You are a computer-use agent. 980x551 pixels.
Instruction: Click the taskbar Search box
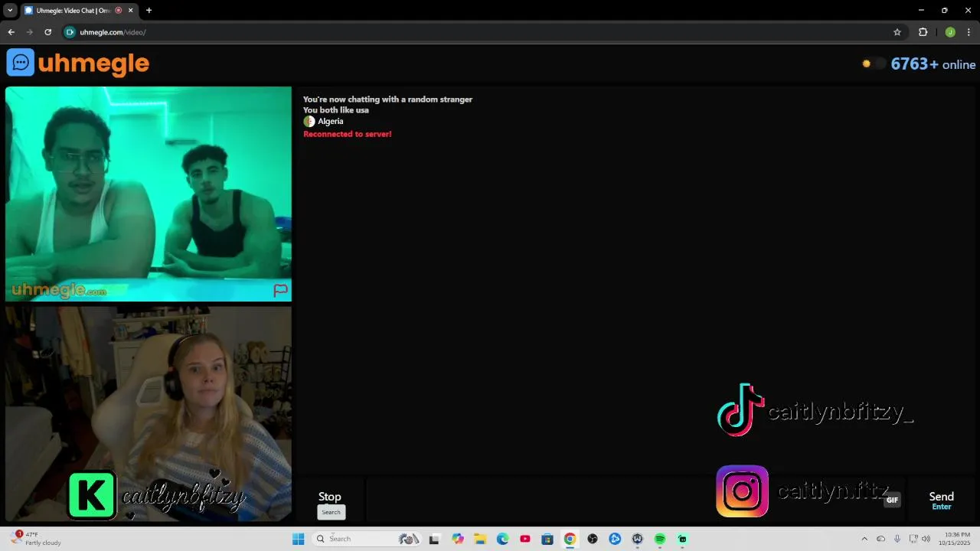[367, 539]
